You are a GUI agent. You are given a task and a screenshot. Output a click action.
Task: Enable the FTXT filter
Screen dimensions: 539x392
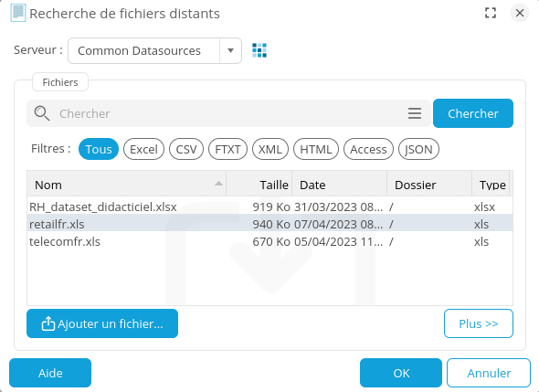(227, 149)
